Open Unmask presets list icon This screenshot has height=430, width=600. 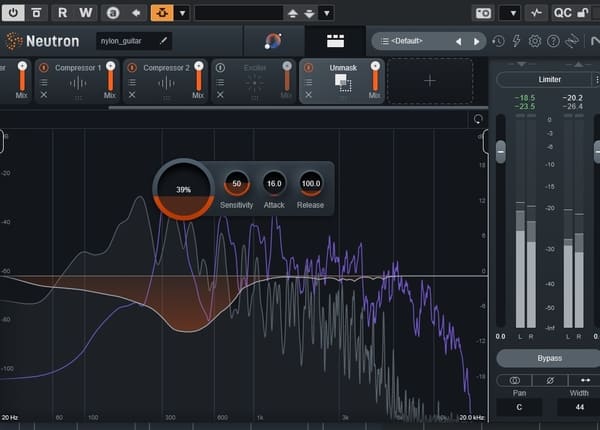pos(308,82)
